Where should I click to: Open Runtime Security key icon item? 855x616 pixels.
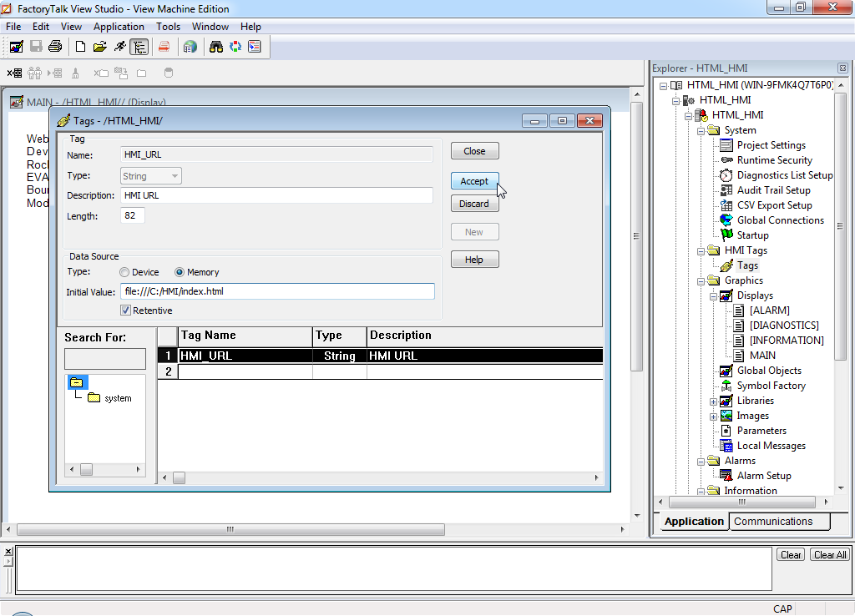[774, 160]
